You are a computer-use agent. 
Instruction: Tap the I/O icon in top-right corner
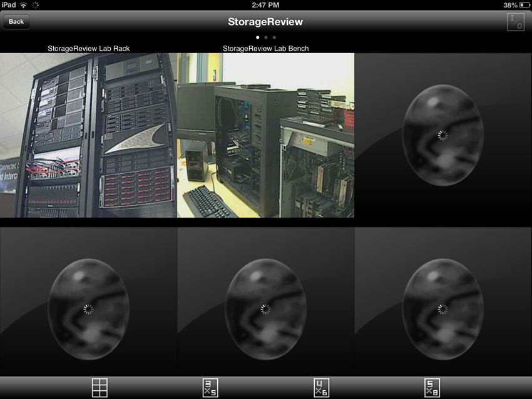[515, 22]
